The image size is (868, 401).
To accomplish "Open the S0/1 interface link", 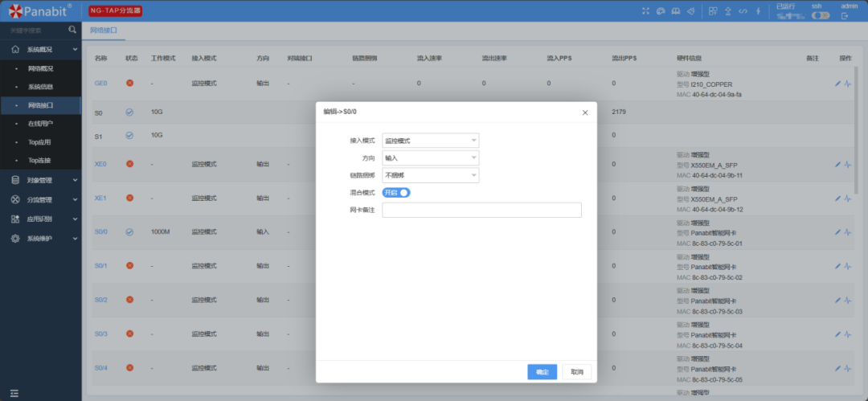I will (x=100, y=266).
